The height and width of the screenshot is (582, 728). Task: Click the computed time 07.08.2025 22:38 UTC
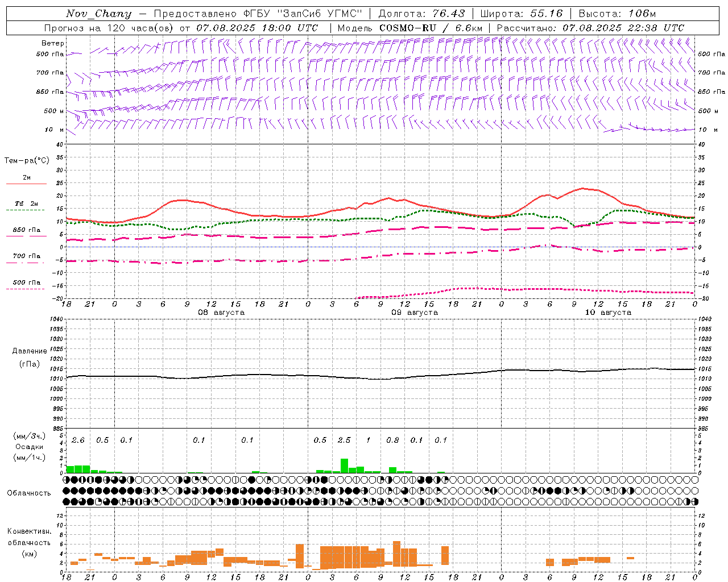[623, 28]
